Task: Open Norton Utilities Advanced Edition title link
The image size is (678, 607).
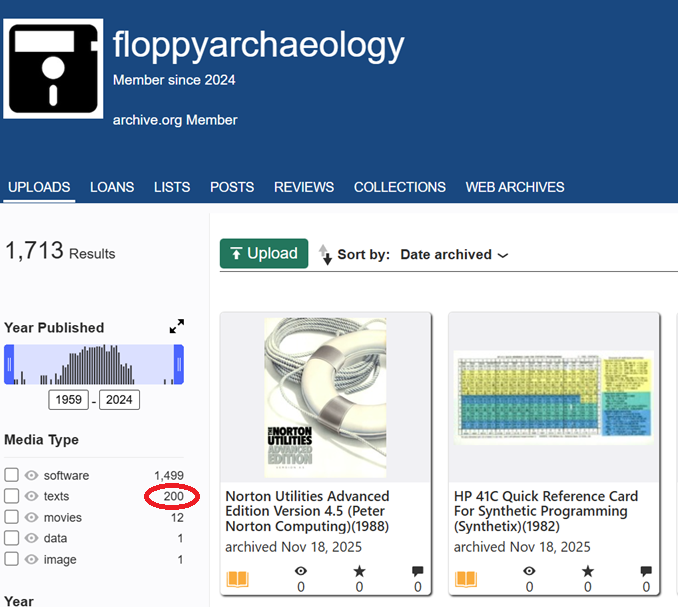Action: (307, 511)
